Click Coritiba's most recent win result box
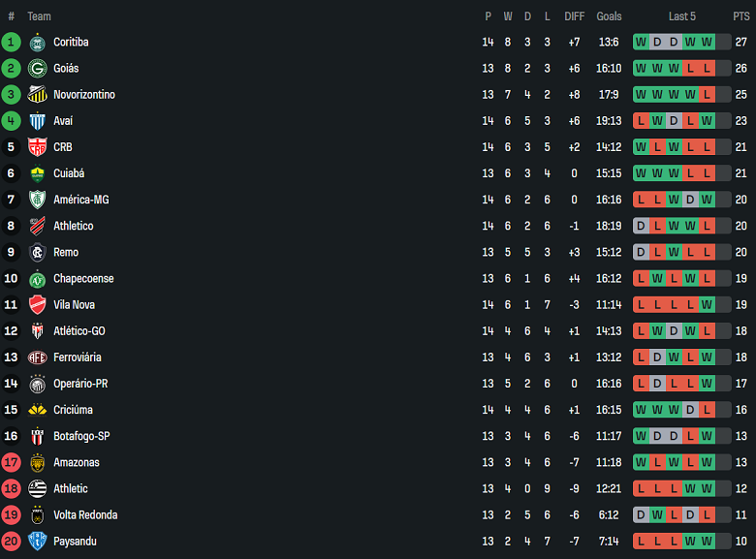Screen dimensions: 756x559 click(707, 42)
